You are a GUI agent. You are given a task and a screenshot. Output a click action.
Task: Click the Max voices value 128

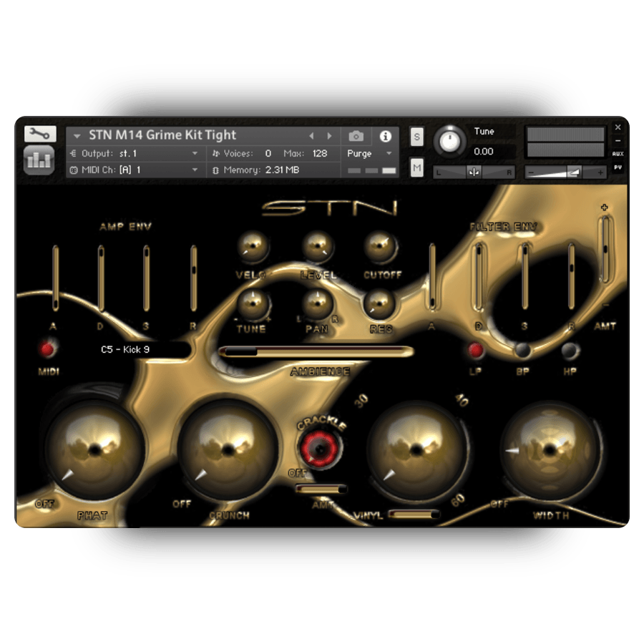320,154
